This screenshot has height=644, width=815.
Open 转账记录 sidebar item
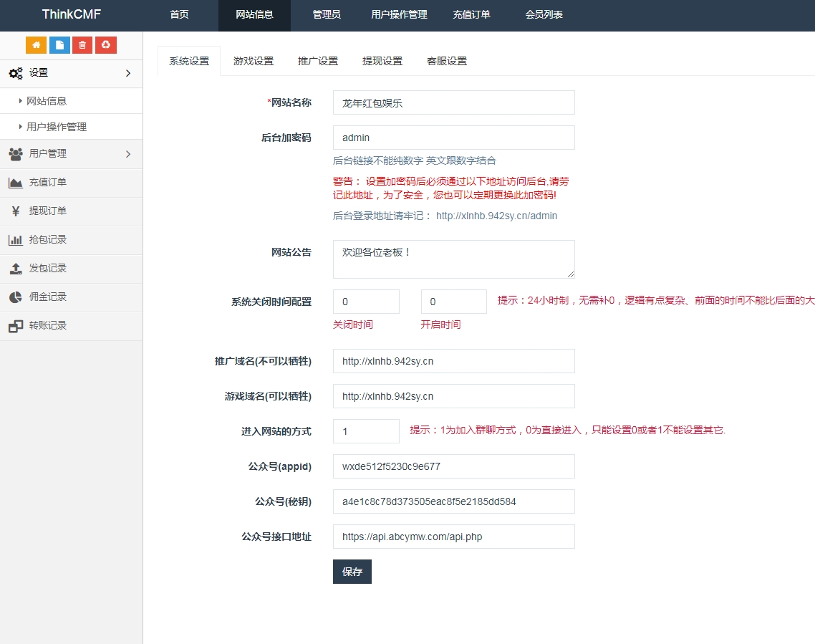click(x=47, y=326)
